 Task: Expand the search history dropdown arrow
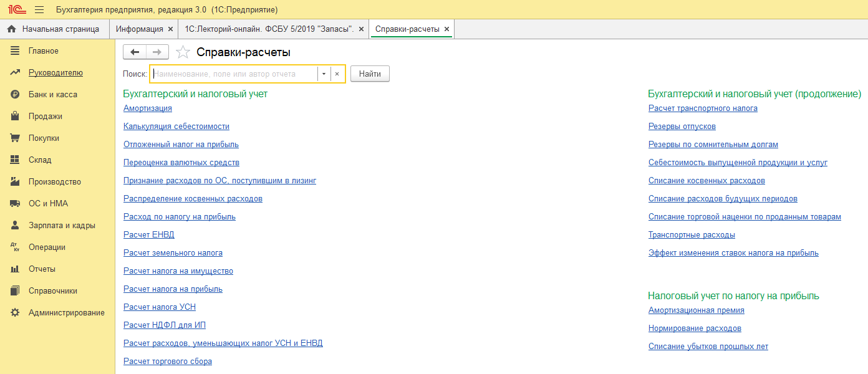click(324, 74)
